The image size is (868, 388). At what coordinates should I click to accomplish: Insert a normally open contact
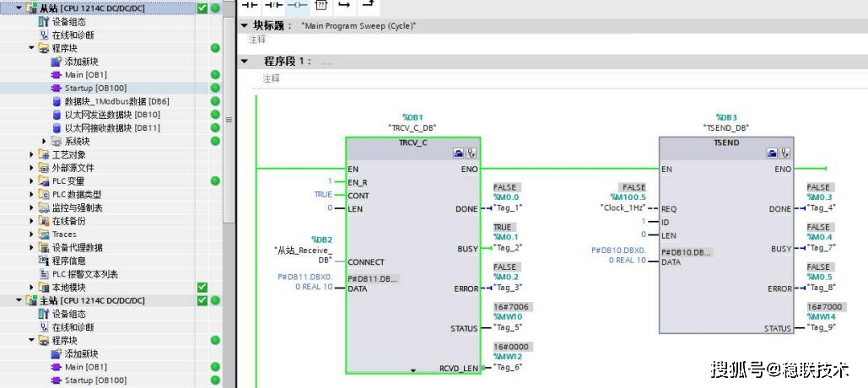pos(252,4)
